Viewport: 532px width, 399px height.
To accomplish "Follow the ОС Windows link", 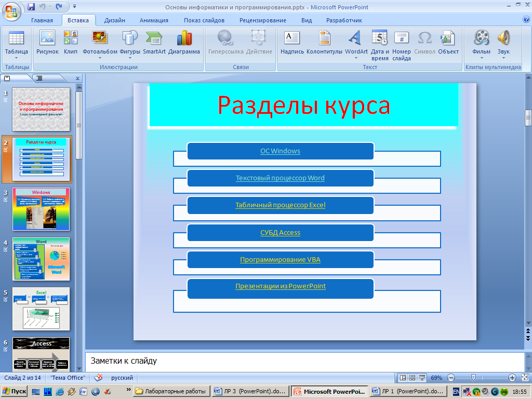I will [x=280, y=151].
